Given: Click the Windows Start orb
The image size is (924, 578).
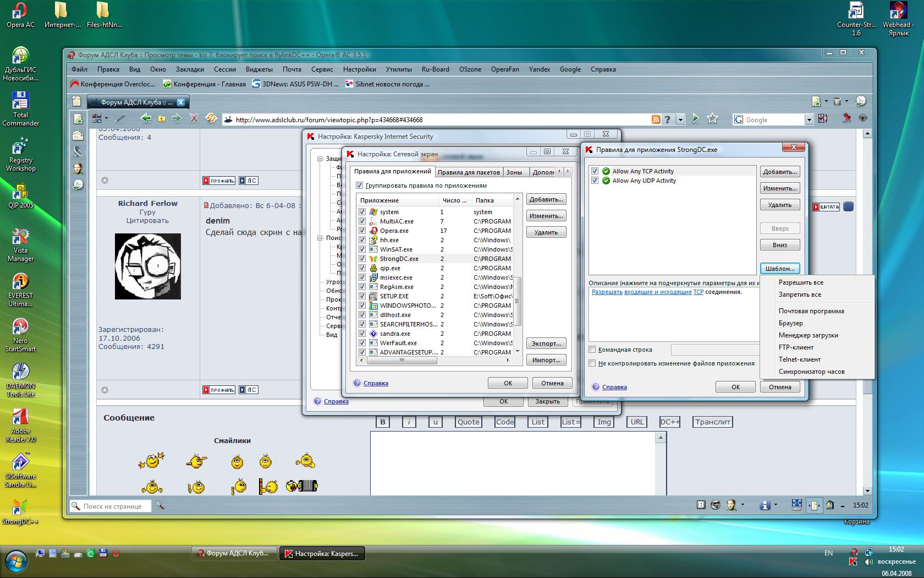Looking at the screenshot, I should coord(16,562).
